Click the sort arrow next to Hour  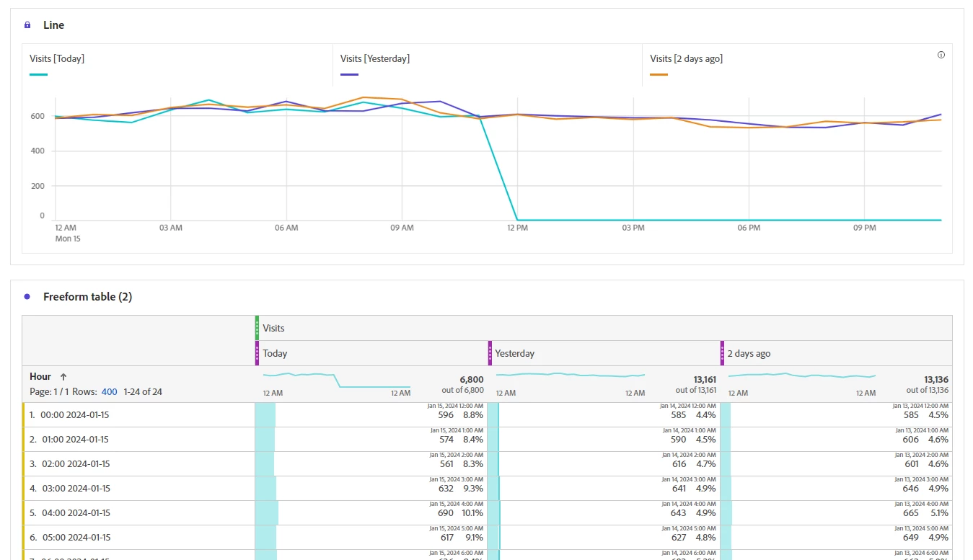[x=63, y=377]
